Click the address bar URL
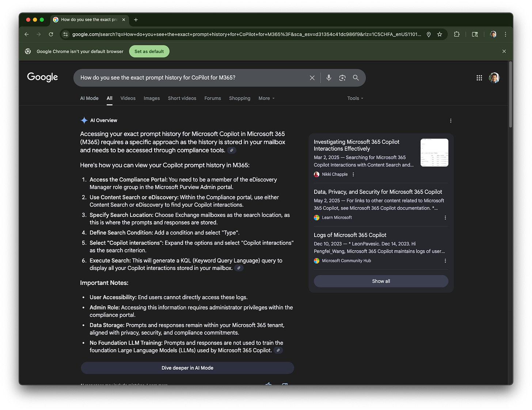Image resolution: width=532 pixels, height=410 pixels. tap(247, 34)
